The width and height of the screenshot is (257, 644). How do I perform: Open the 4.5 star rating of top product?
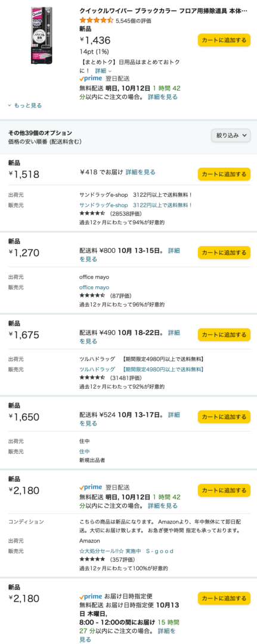tap(96, 20)
